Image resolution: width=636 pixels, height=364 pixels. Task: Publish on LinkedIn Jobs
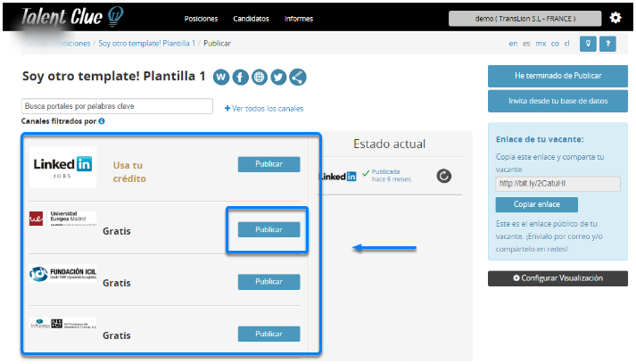click(x=268, y=164)
